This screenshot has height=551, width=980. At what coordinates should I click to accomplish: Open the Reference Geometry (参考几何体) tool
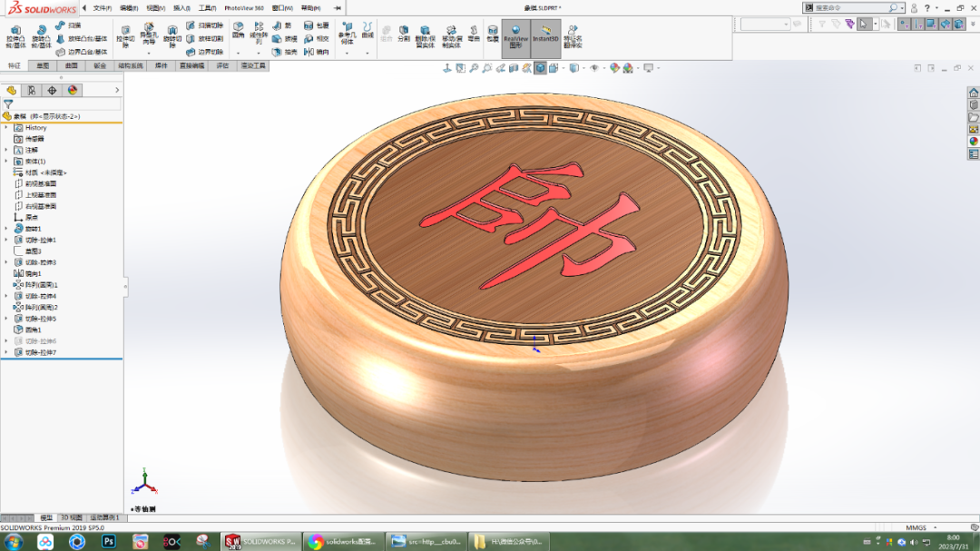[347, 34]
